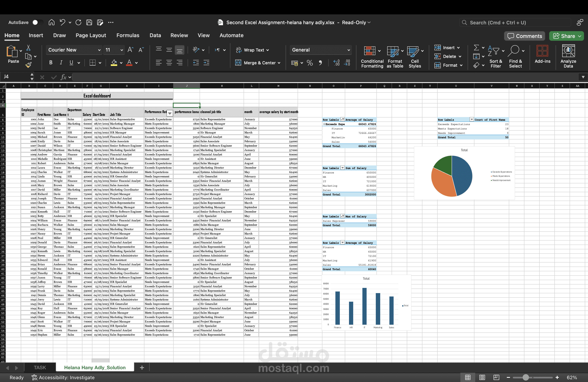Screen dimensions: 588x382
Task: Click the Save As edit icon
Action: (100, 22)
